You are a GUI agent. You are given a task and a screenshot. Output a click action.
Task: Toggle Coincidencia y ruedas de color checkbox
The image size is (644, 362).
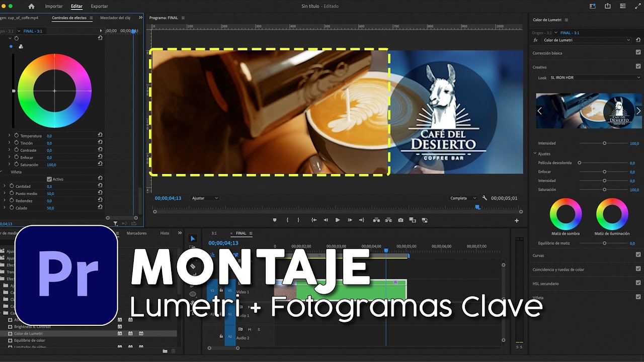[638, 269]
